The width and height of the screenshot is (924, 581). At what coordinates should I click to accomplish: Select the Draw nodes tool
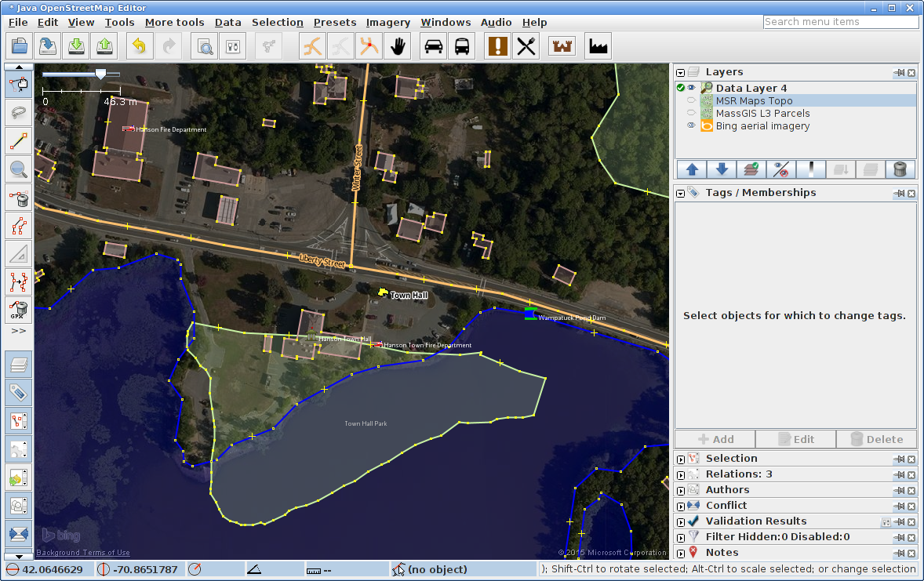click(19, 141)
